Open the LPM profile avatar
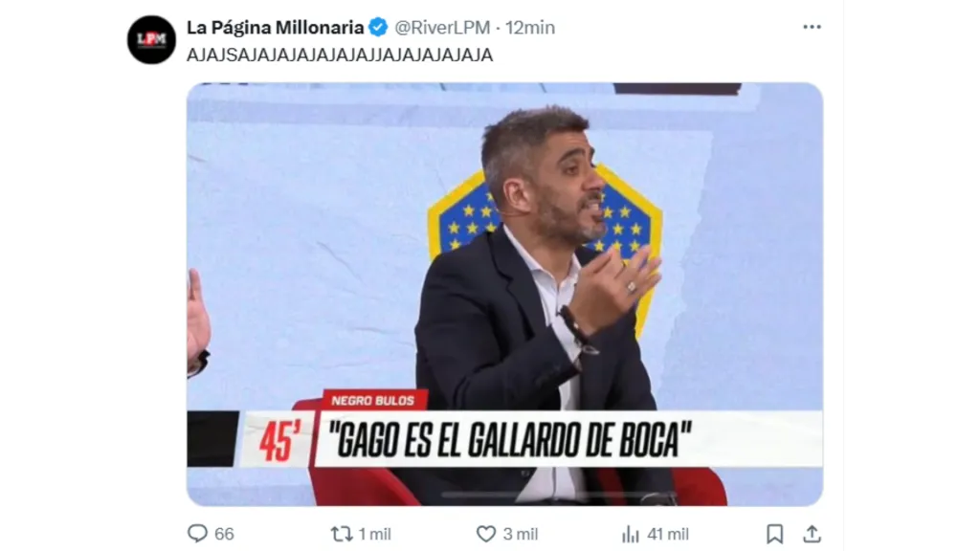Image resolution: width=980 pixels, height=551 pixels. pyautogui.click(x=151, y=39)
